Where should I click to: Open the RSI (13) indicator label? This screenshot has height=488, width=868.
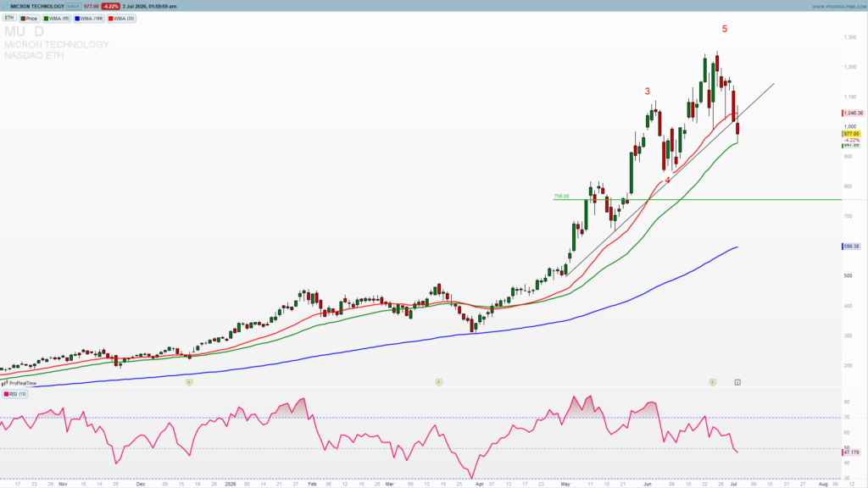pos(15,394)
